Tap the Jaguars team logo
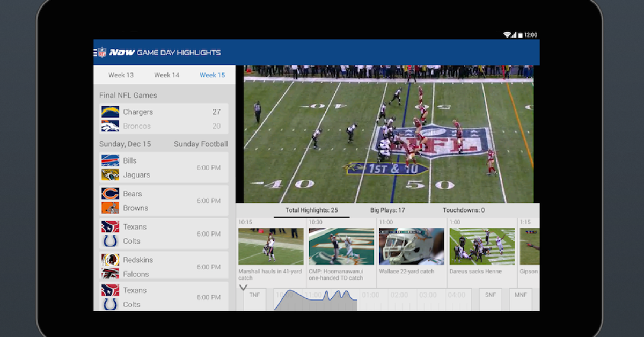Screen dimensions: 644x337 (110, 175)
